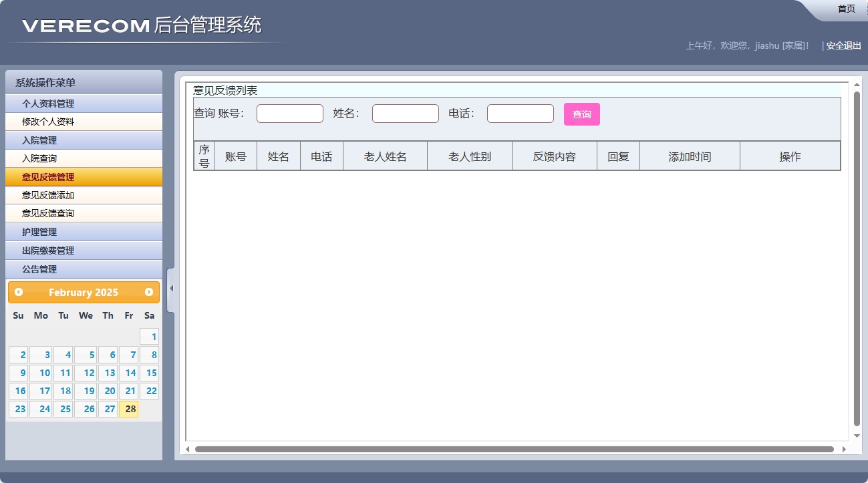
Task: Open 意见反馈查询 from the sidebar
Action: [84, 213]
